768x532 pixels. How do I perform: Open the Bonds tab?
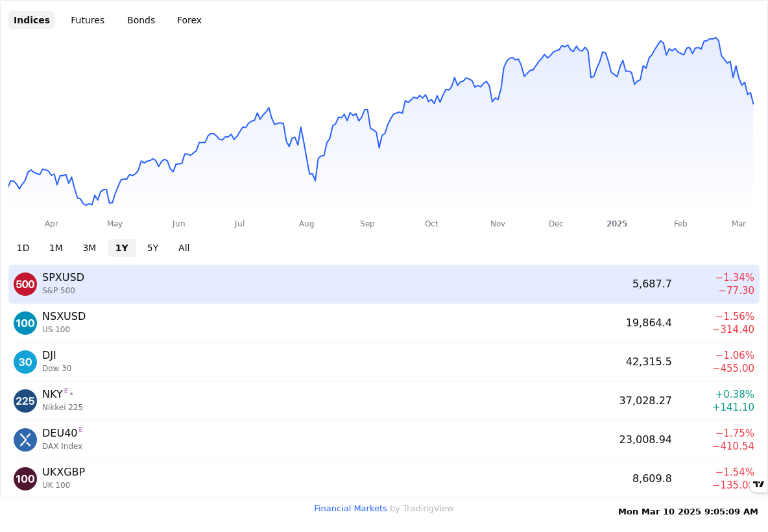(141, 20)
